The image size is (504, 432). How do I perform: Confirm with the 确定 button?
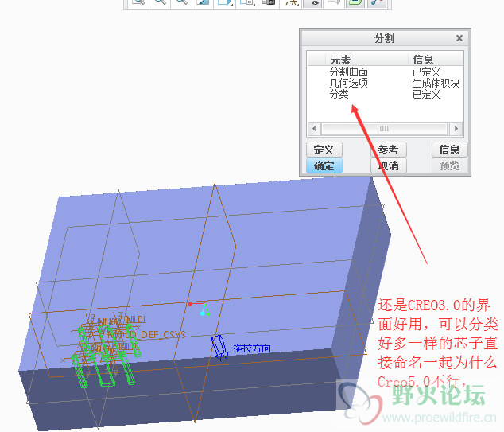tap(324, 165)
